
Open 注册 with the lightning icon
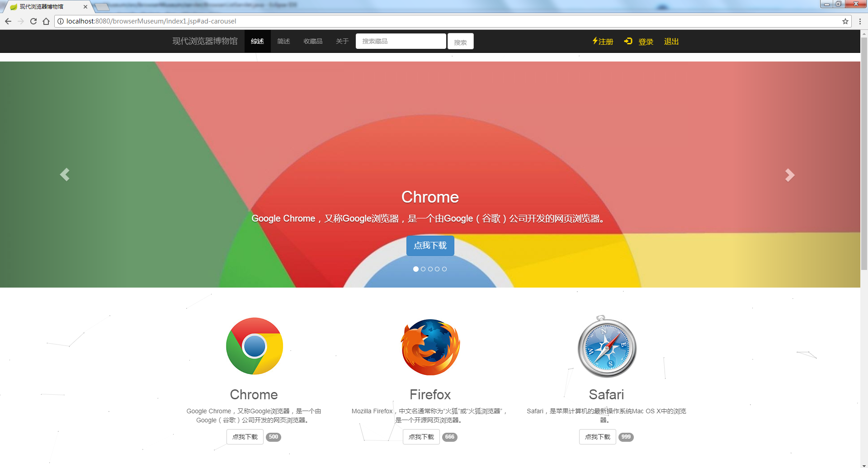(x=603, y=42)
